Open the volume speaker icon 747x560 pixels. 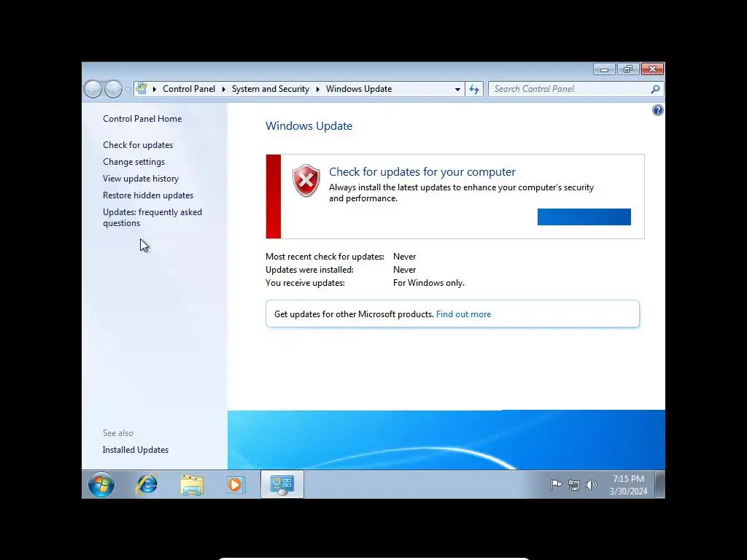click(x=591, y=485)
